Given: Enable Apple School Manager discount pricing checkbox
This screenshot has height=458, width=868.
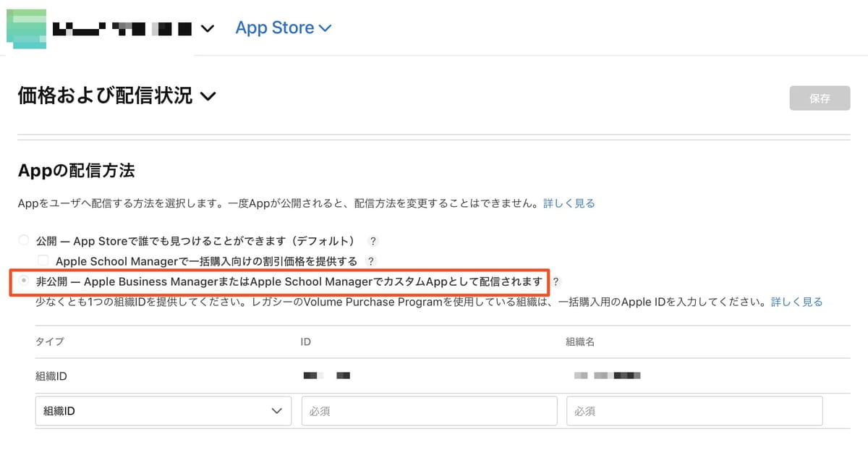Looking at the screenshot, I should tap(43, 260).
